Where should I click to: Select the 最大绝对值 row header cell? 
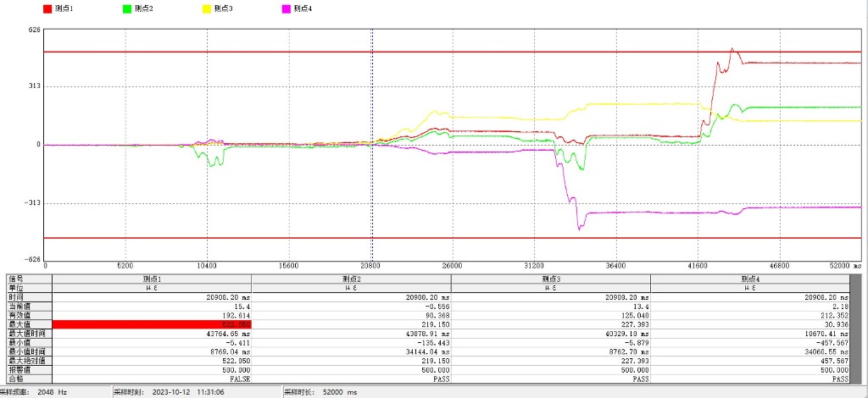29,361
